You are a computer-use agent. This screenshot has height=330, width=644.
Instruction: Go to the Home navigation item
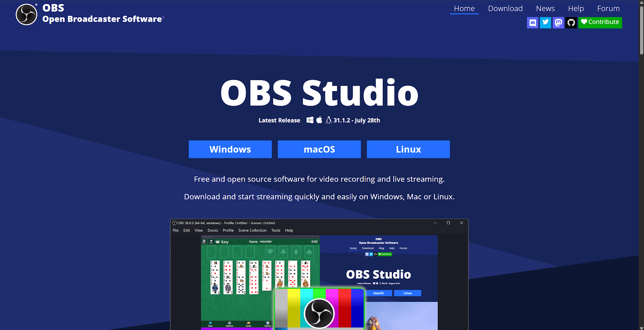(464, 8)
